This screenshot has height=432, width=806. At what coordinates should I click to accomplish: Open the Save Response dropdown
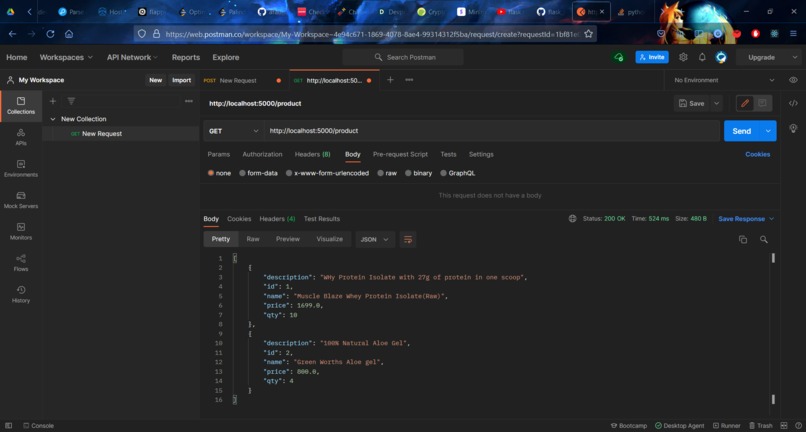tap(746, 219)
